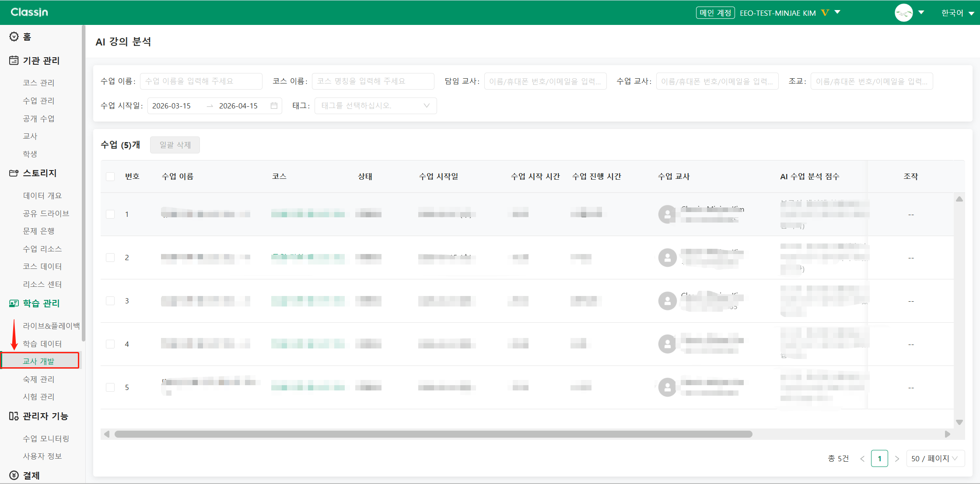The width and height of the screenshot is (980, 484).
Task: Click the 결제 yen icon
Action: tap(14, 475)
